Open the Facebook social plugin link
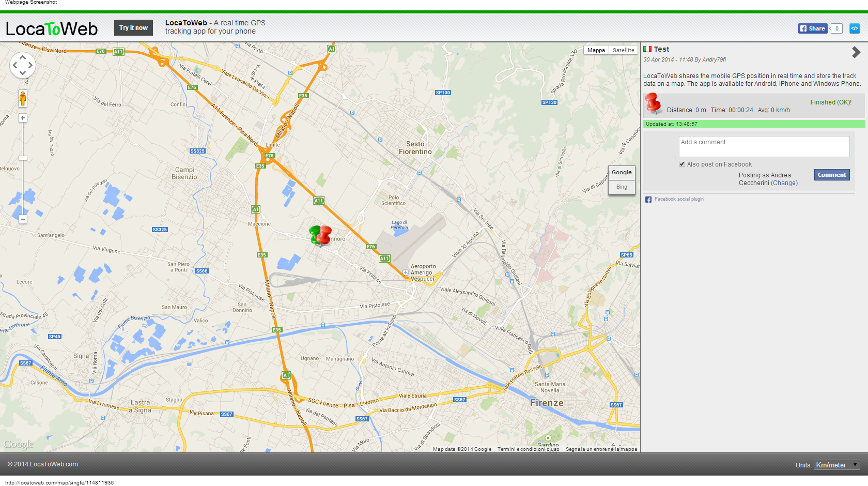The image size is (868, 486). pyautogui.click(x=679, y=199)
